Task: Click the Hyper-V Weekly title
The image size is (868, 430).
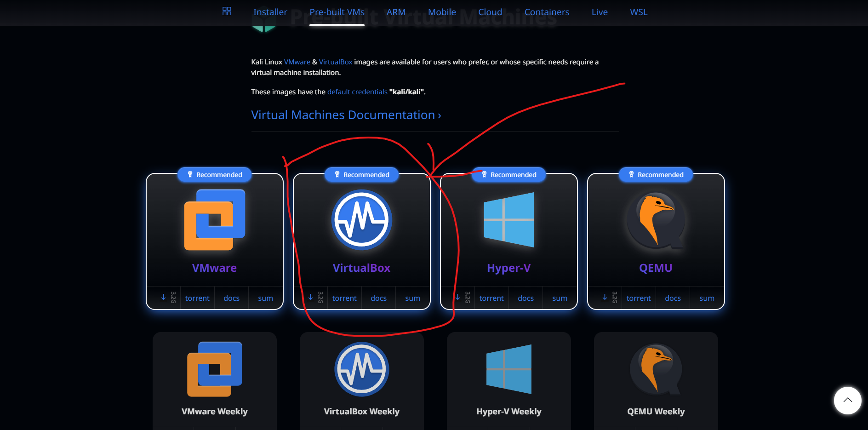Action: pyautogui.click(x=509, y=412)
